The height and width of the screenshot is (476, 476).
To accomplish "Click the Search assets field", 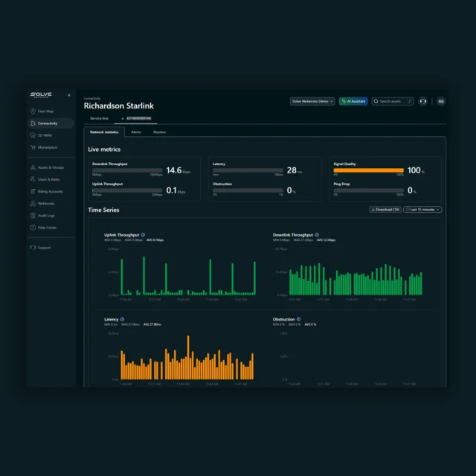I will [392, 101].
